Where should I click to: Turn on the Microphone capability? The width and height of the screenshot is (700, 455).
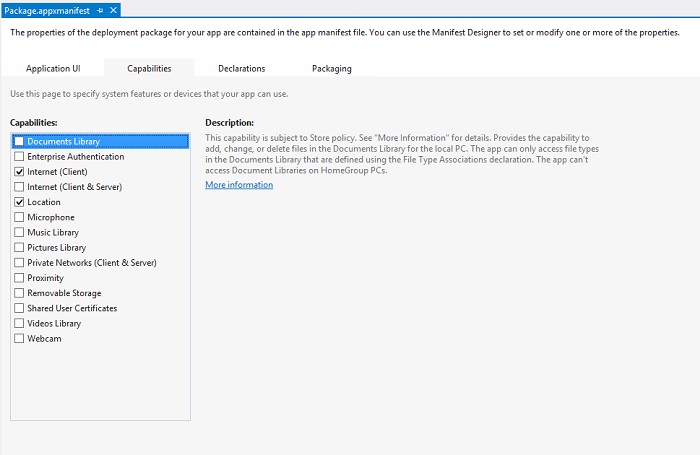19,217
